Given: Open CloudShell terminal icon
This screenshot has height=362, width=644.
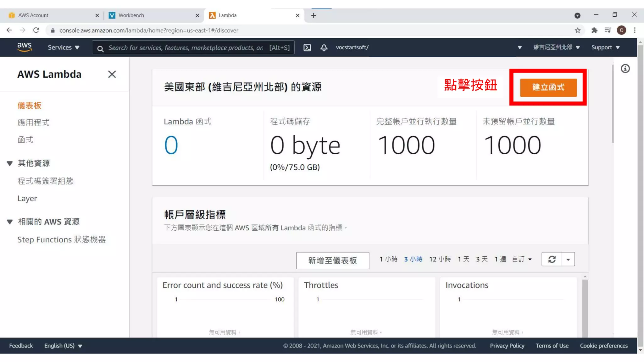Looking at the screenshot, I should pos(307,47).
